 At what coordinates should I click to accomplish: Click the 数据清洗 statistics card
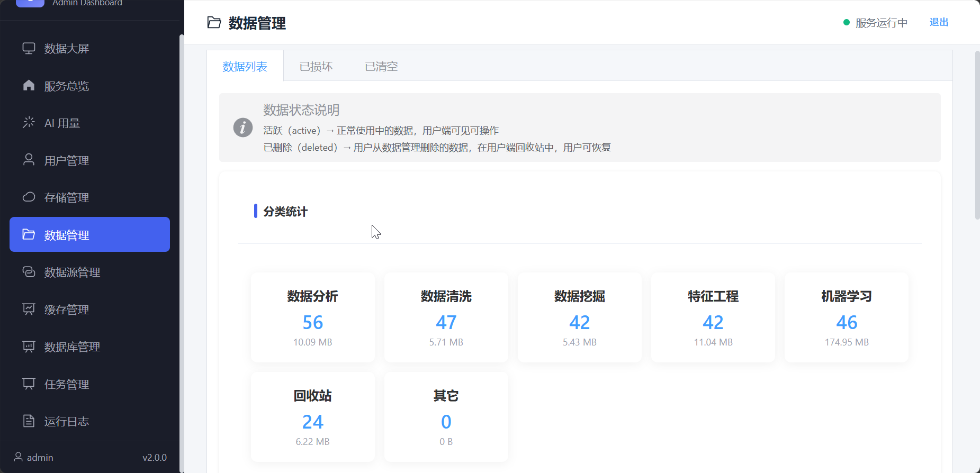tap(446, 317)
